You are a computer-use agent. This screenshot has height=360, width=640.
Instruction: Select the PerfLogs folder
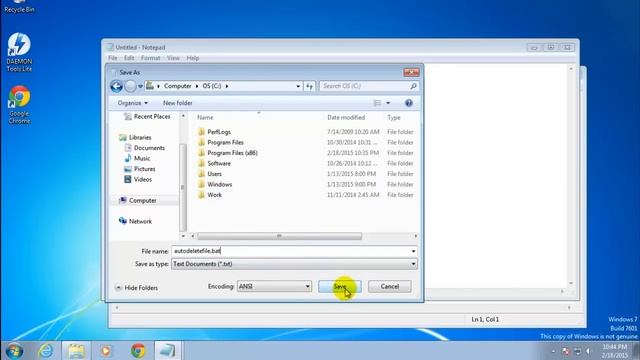pos(214,132)
